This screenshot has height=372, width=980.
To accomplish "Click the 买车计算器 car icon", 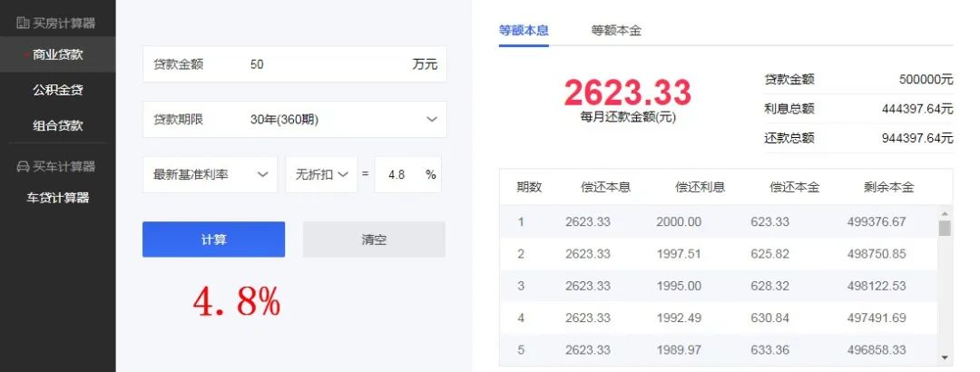I will click(23, 166).
